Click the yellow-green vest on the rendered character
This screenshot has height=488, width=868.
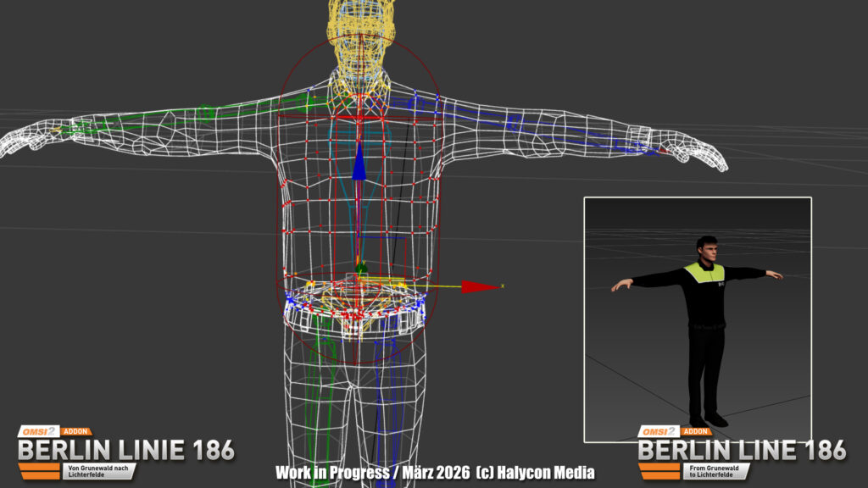pos(705,273)
